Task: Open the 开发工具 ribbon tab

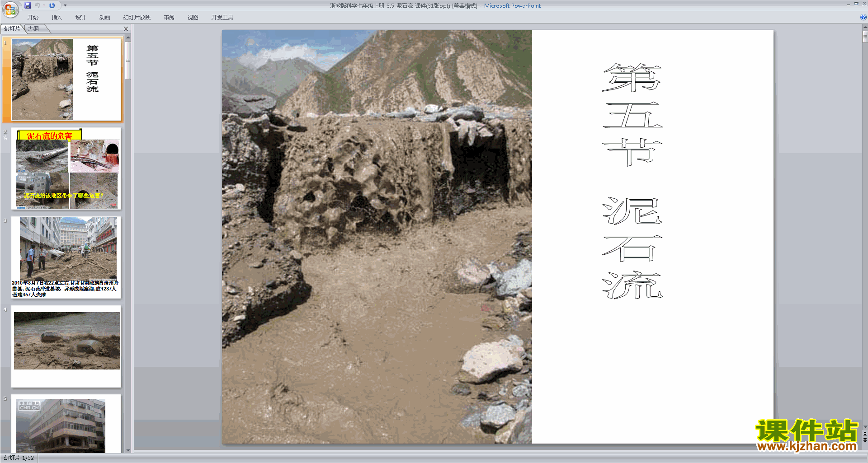Action: coord(222,18)
